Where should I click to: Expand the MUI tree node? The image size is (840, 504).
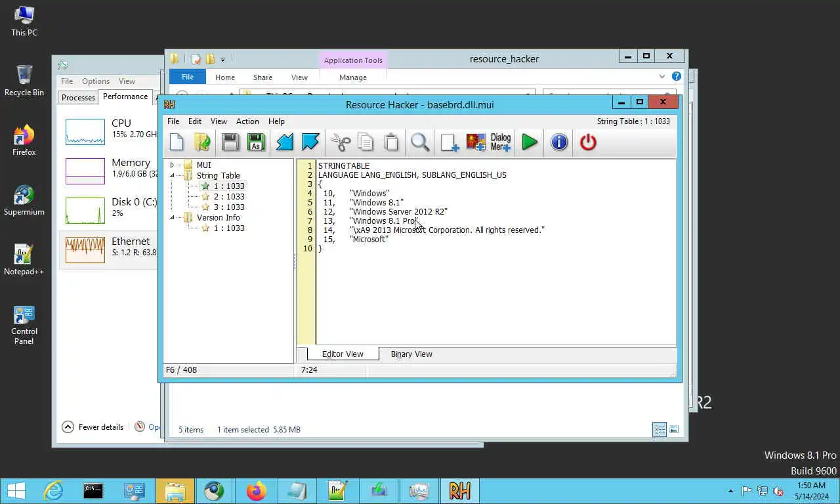tap(172, 165)
